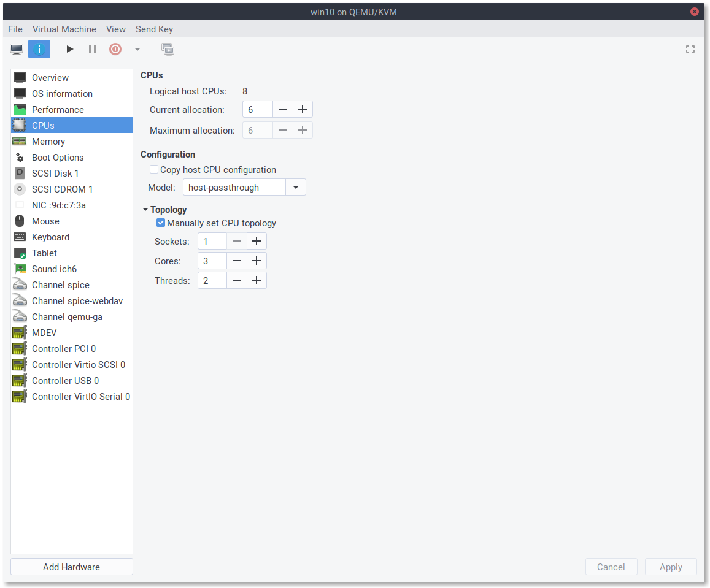This screenshot has height=588, width=710.
Task: Uncheck Manually set CPU topology
Action: tap(161, 223)
